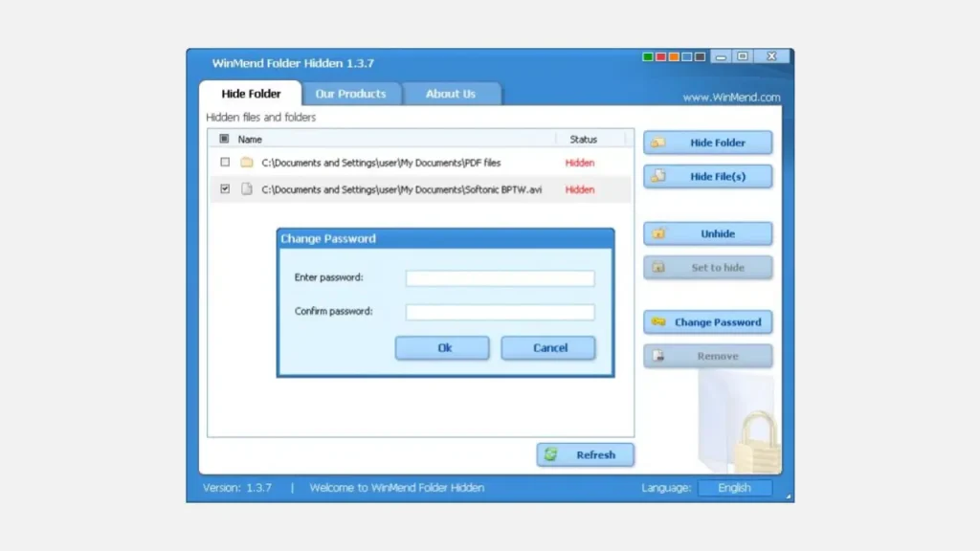Choose the gray color theme swatch
The image size is (980, 551).
pyautogui.click(x=700, y=56)
